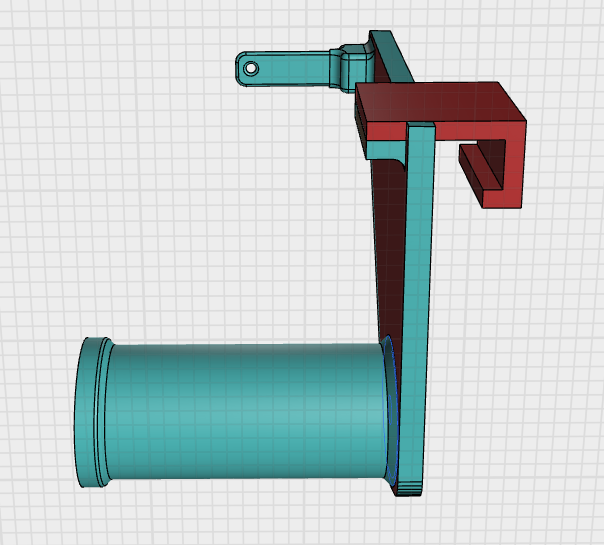Select the large teal cylinder body

click(x=247, y=411)
